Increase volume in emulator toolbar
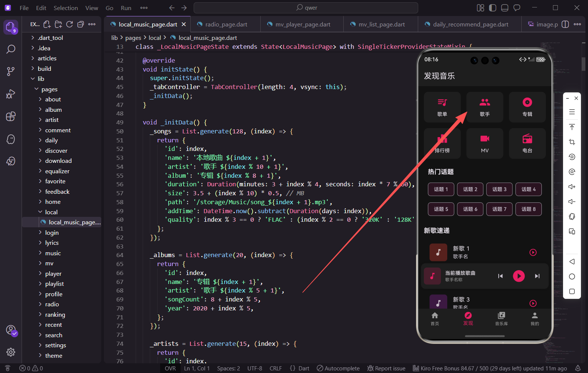This screenshot has height=373, width=588. pyautogui.click(x=572, y=187)
